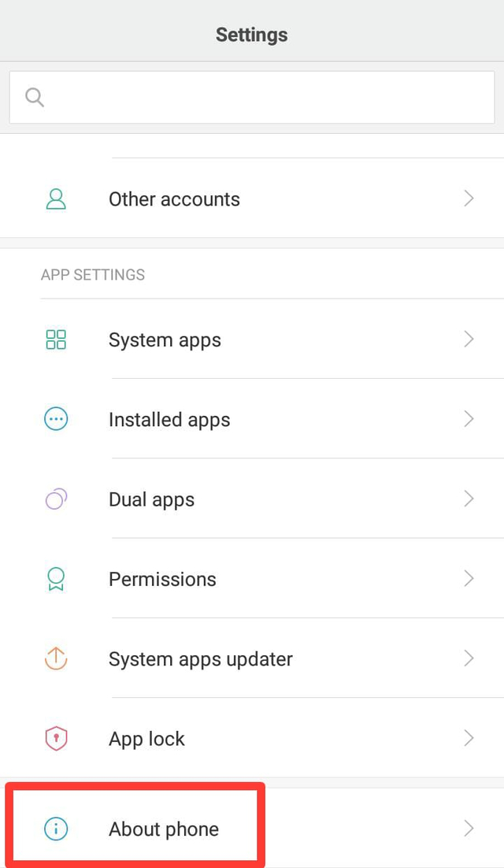Click the Dual apps overlapping circles icon
Image resolution: width=504 pixels, height=868 pixels.
point(56,499)
